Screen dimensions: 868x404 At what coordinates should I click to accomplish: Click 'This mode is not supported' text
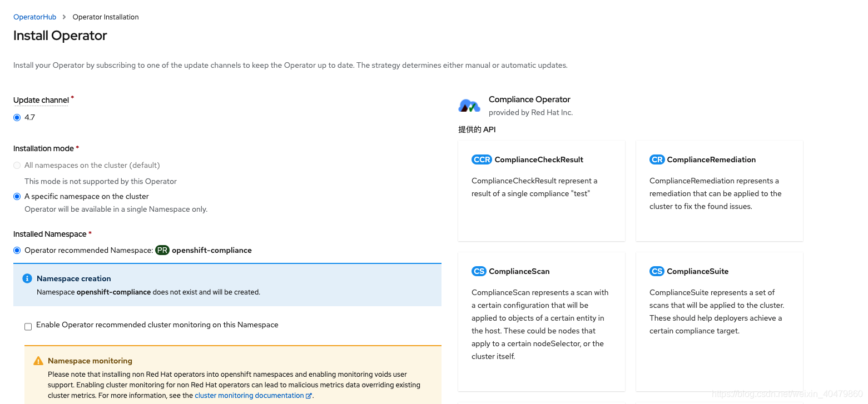coord(101,182)
